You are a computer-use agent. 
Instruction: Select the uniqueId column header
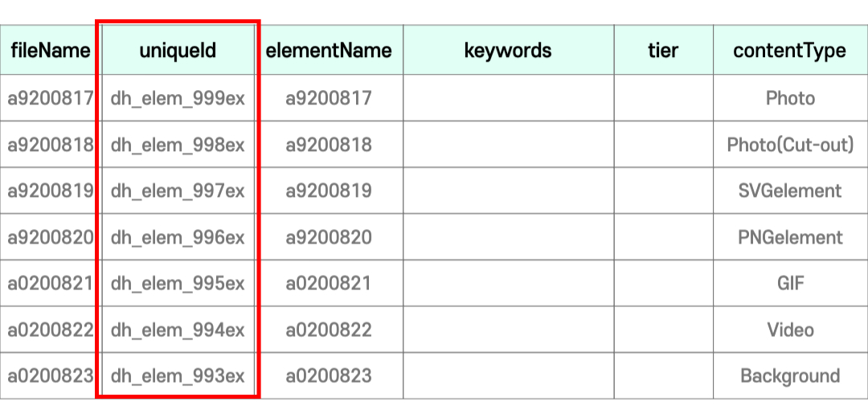coord(178,51)
